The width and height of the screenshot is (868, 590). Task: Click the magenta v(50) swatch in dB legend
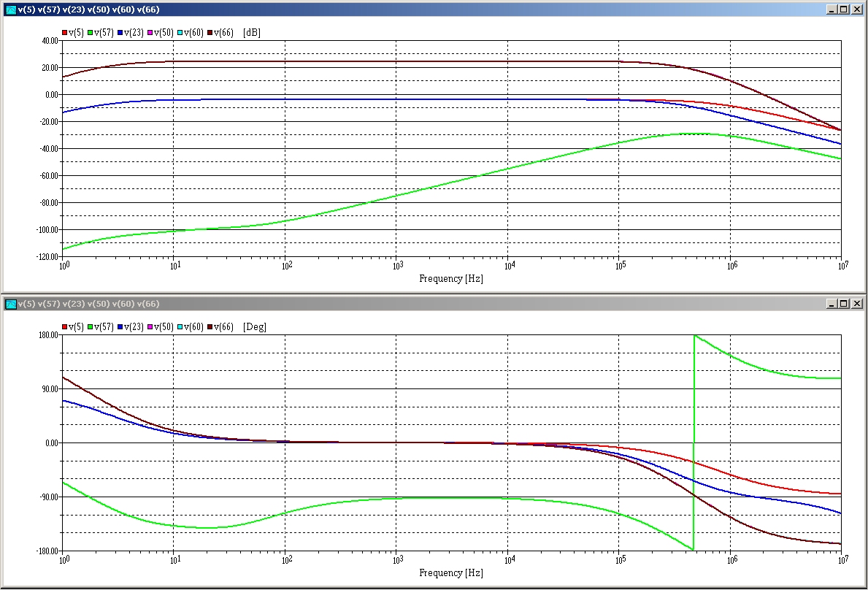coord(150,33)
